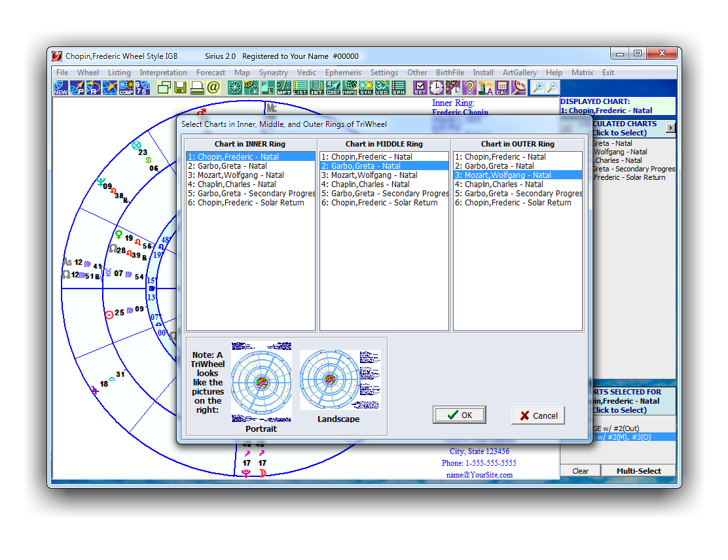Click the Multi-Select button
This screenshot has width=728, height=560.
pos(638,471)
